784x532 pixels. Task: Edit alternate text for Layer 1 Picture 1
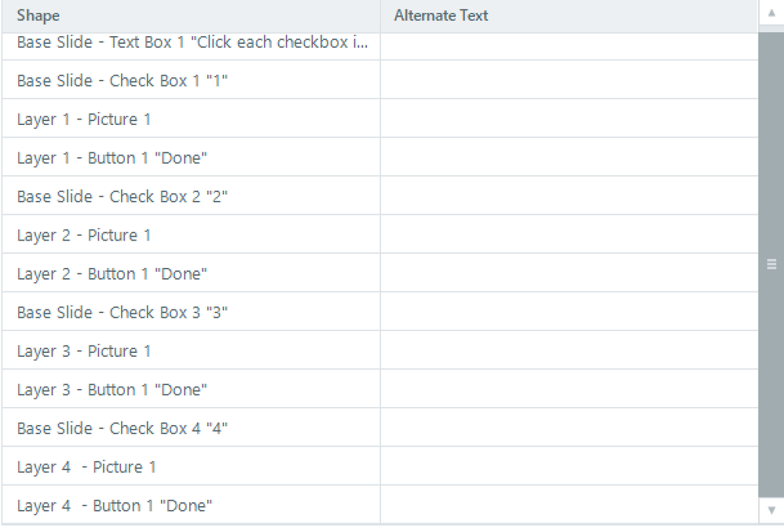(x=569, y=119)
